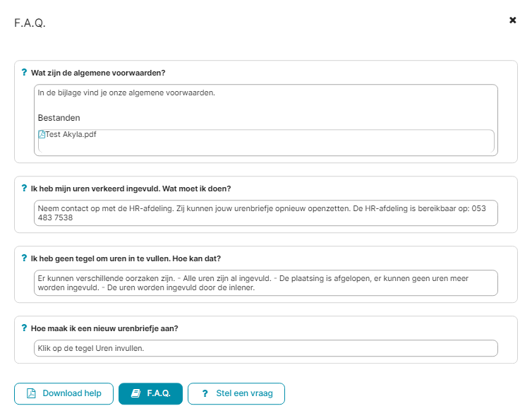Toggle 'Hoe maak ik een nieuw urenbriefje aan?'
Screen dimensions: 532x418
[104, 329]
